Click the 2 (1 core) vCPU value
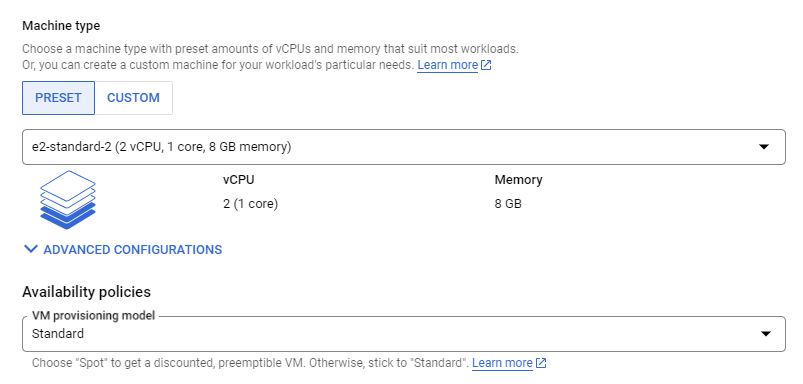This screenshot has height=384, width=803. 250,204
